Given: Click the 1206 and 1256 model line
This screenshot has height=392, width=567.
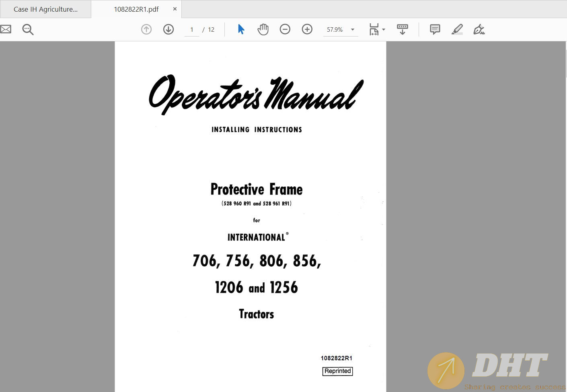Looking at the screenshot, I should point(257,288).
